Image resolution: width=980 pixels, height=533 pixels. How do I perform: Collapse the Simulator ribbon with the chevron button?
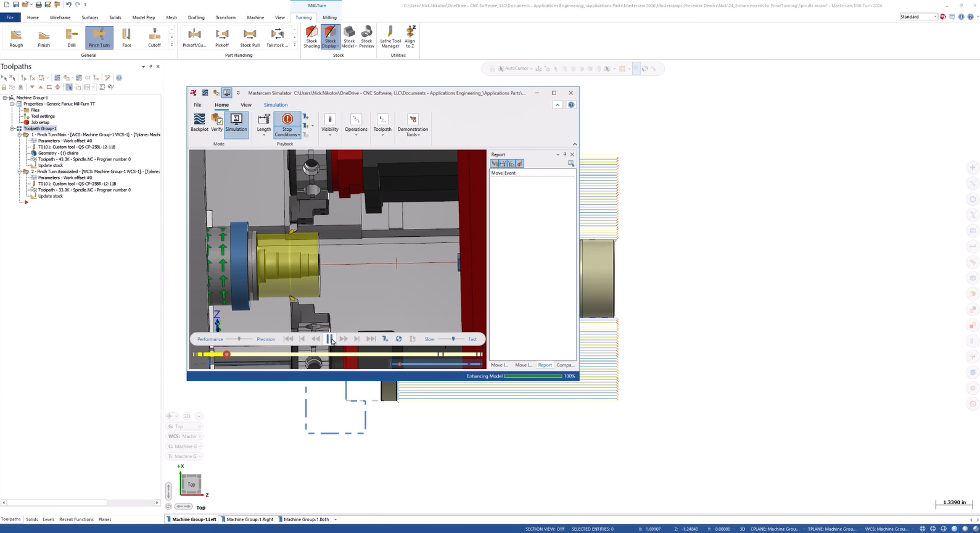click(x=558, y=105)
